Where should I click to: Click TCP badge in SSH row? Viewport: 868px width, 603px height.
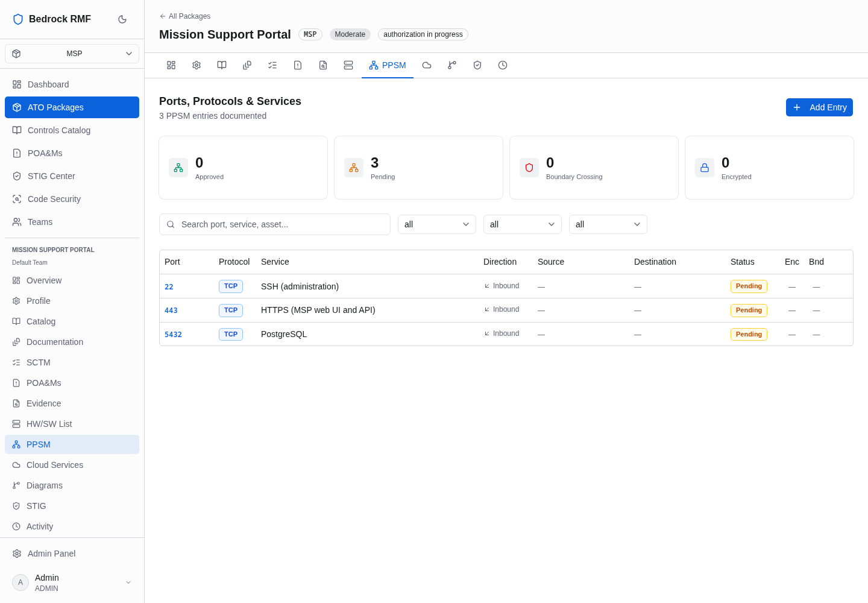231,286
